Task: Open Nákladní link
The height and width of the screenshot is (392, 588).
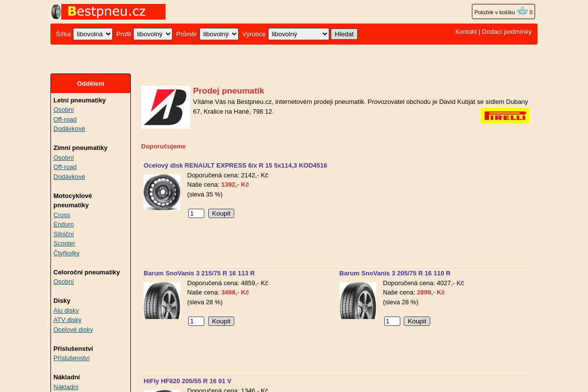Action: click(66, 387)
